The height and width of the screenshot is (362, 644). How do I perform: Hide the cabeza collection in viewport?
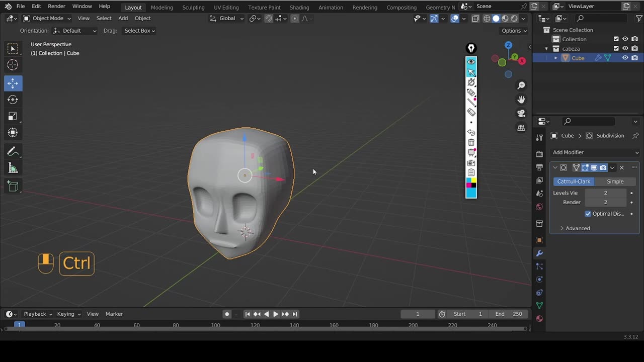point(625,48)
